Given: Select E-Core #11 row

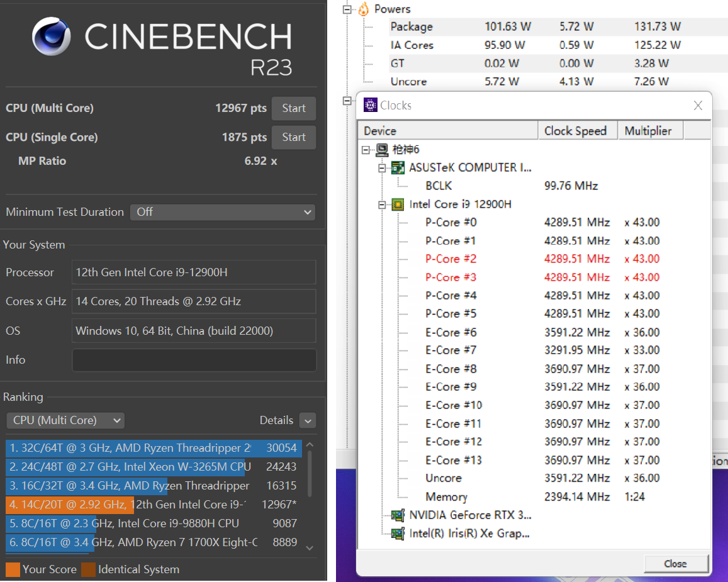Looking at the screenshot, I should coord(542,423).
